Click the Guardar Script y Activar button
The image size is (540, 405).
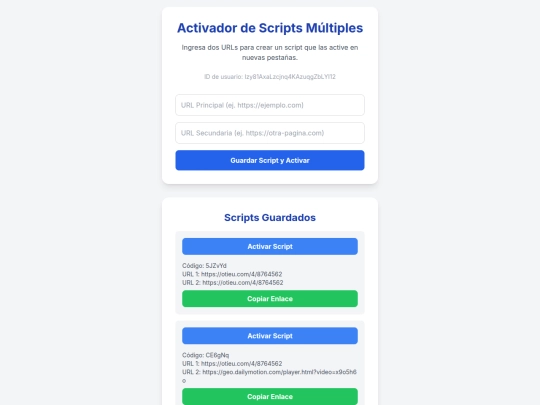270,160
